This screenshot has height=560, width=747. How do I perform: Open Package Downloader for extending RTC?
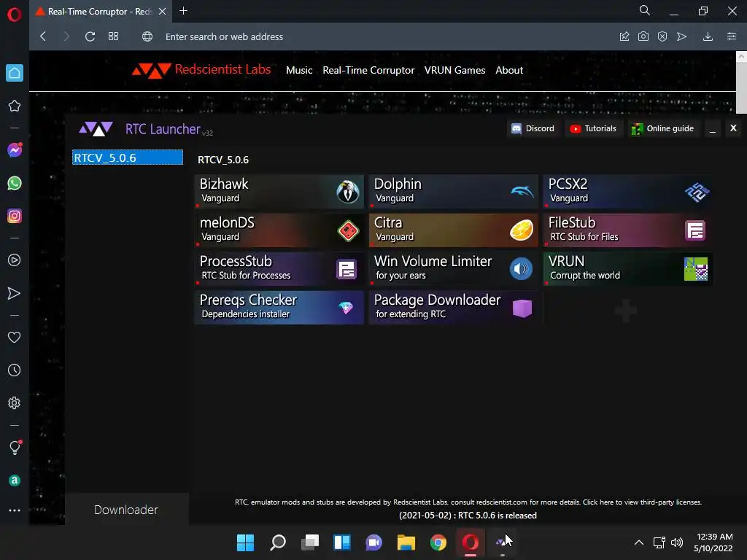454,307
